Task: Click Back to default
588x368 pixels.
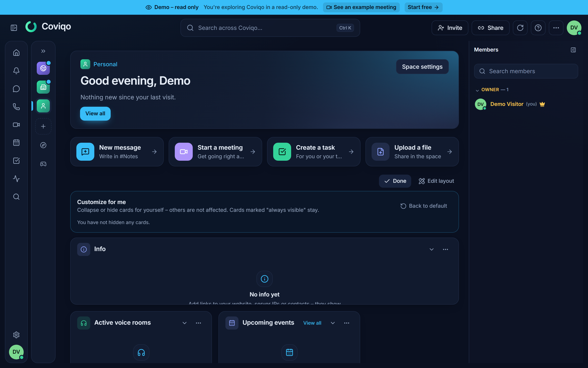Action: point(424,206)
